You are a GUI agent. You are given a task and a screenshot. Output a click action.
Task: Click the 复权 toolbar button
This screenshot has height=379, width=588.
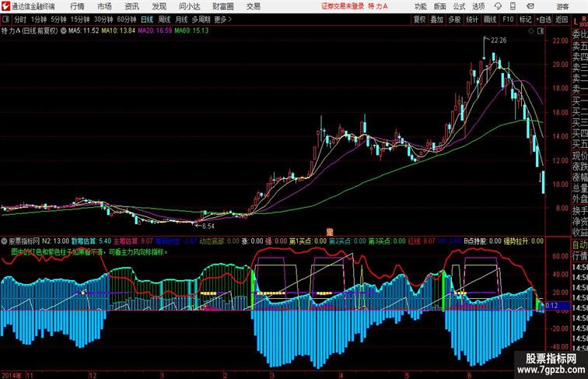[419, 19]
